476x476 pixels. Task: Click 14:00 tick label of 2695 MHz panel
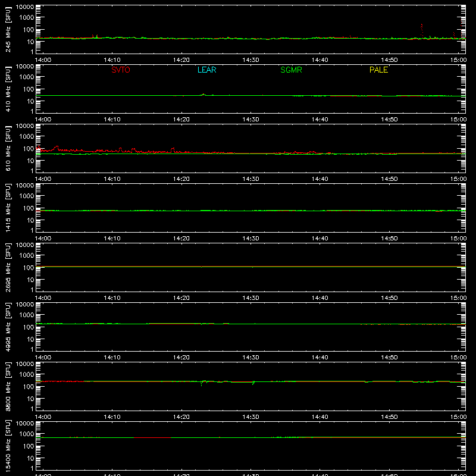43,298
